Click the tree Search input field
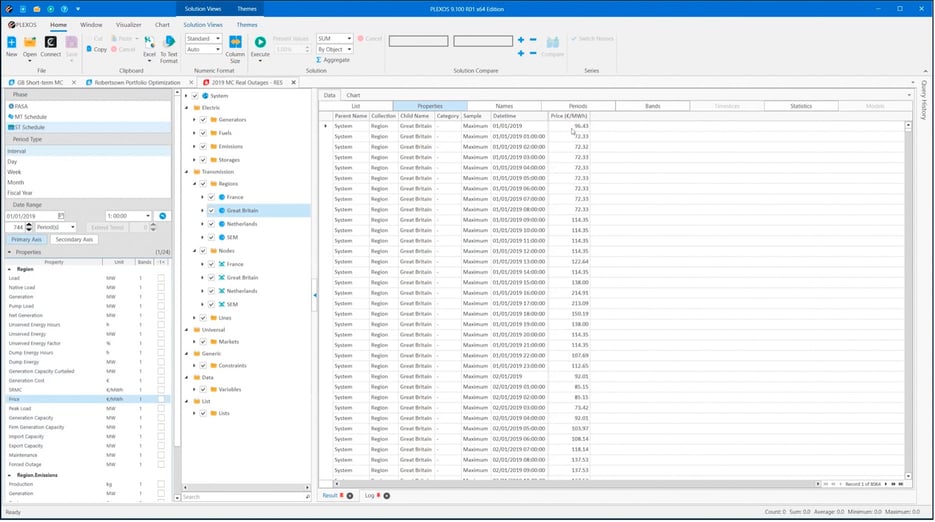Viewport: 935px width, 522px height. 240,496
